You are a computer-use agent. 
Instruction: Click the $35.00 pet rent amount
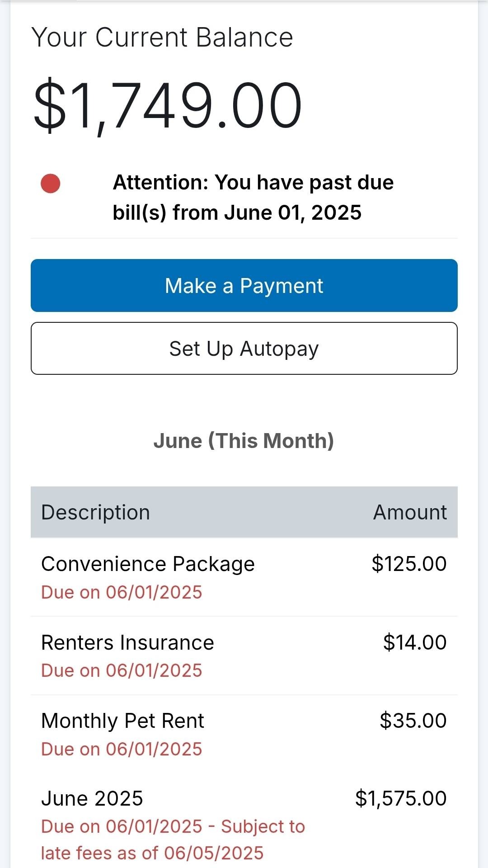(413, 721)
